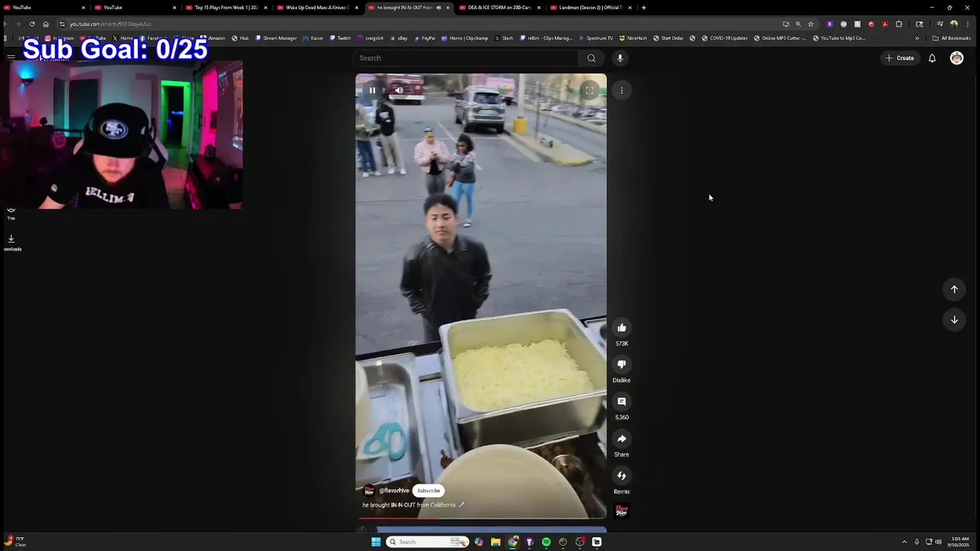The height and width of the screenshot is (551, 980).
Task: Pause the Shorts video
Action: click(372, 90)
